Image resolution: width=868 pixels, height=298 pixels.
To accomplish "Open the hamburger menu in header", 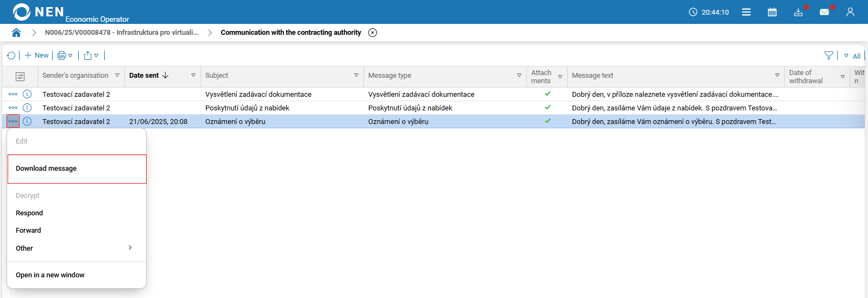I will click(746, 12).
